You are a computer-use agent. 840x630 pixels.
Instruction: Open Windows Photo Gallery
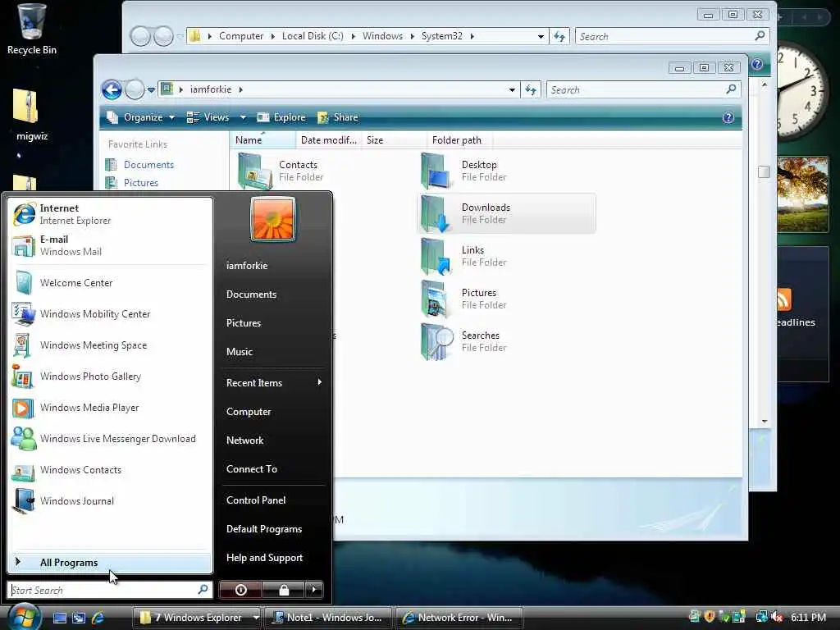tap(110, 376)
